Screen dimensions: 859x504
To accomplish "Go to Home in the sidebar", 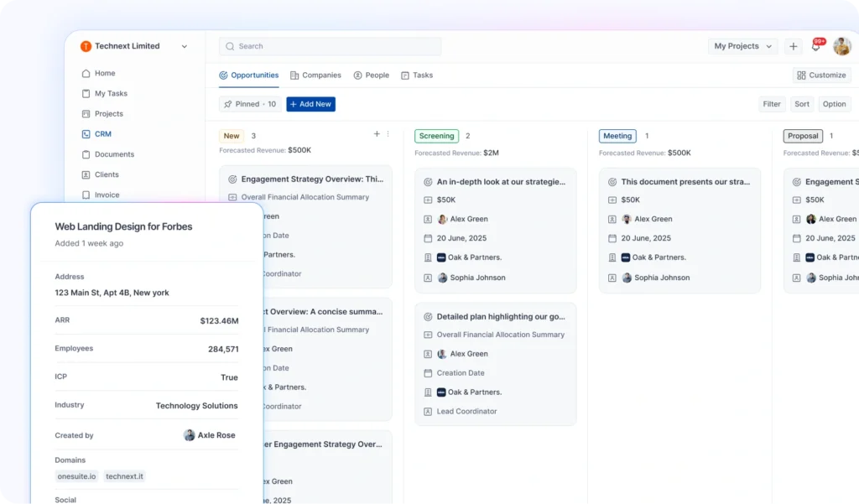I will tap(105, 73).
